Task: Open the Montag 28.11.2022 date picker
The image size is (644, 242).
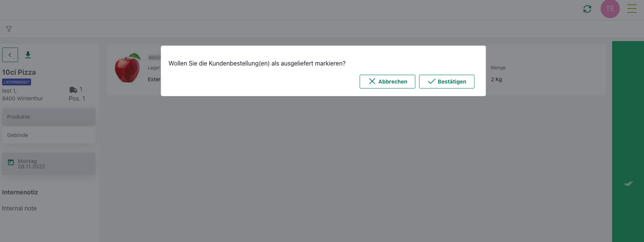Action: [x=49, y=164]
